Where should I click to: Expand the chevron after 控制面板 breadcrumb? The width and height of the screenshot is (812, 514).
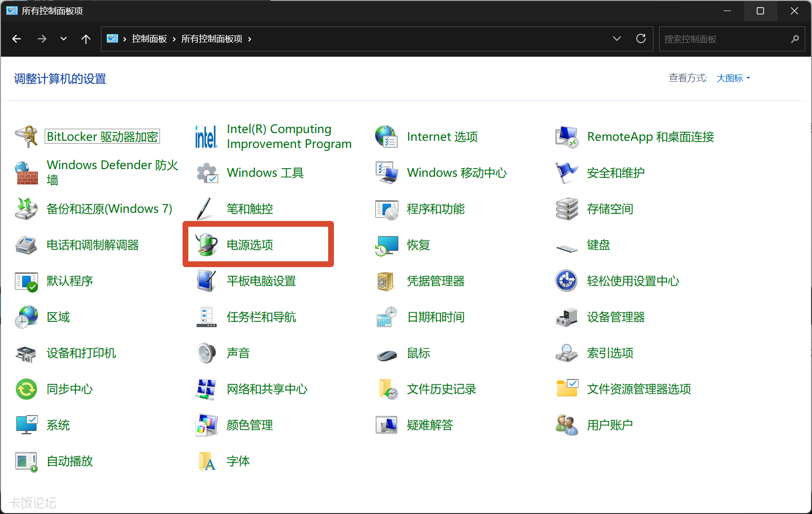point(174,39)
